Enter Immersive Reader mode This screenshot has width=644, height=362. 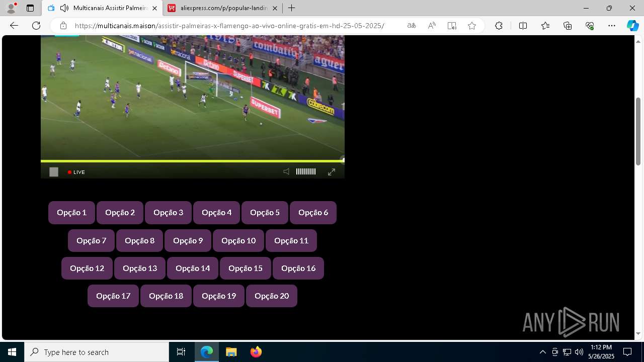[x=452, y=26]
